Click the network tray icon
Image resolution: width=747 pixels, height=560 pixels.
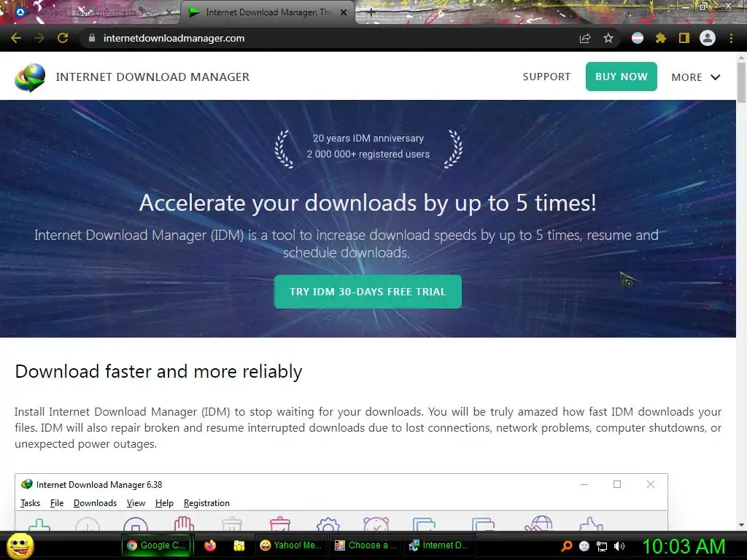point(602,546)
